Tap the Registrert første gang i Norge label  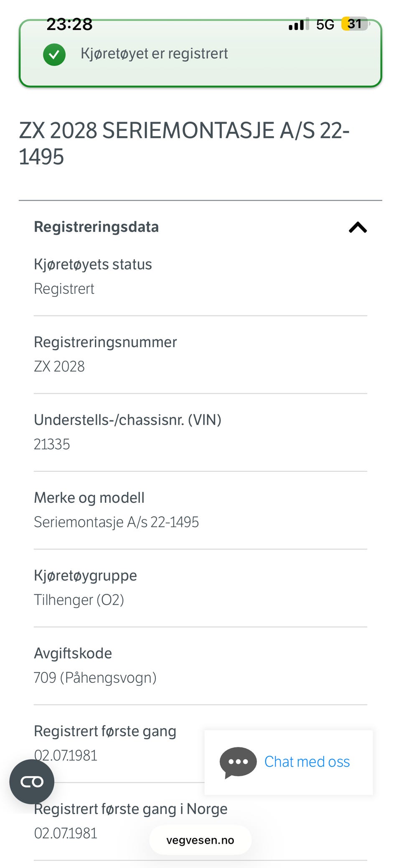point(131,809)
